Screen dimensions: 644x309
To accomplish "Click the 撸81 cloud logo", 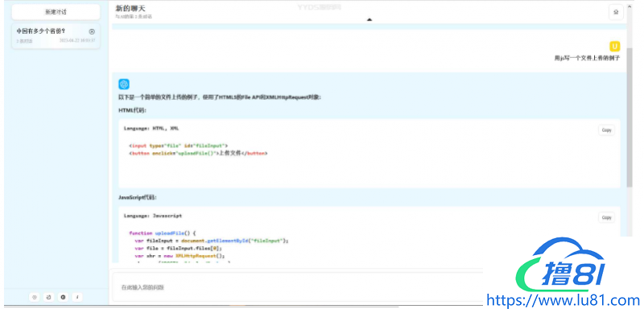I will (561, 265).
